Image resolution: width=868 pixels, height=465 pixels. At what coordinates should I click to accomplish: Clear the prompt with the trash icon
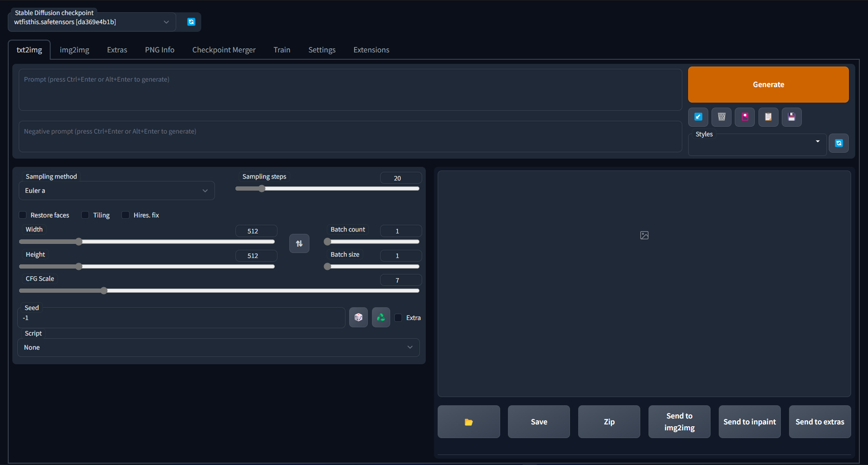point(722,117)
